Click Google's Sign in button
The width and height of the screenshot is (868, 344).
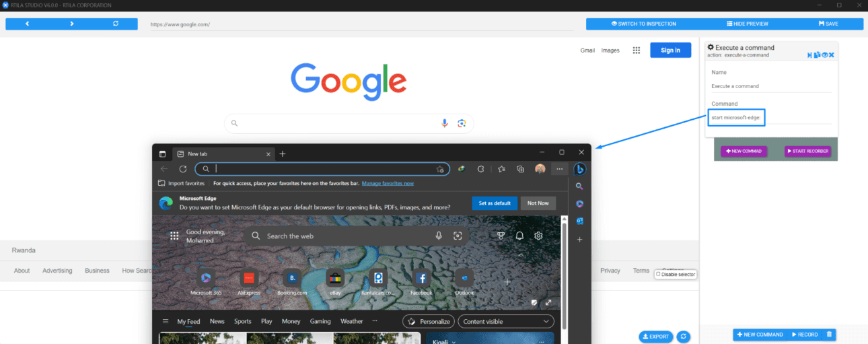(670, 50)
